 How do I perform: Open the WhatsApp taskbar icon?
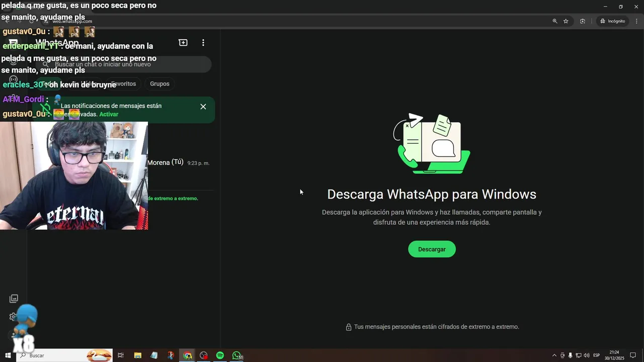[237, 355]
